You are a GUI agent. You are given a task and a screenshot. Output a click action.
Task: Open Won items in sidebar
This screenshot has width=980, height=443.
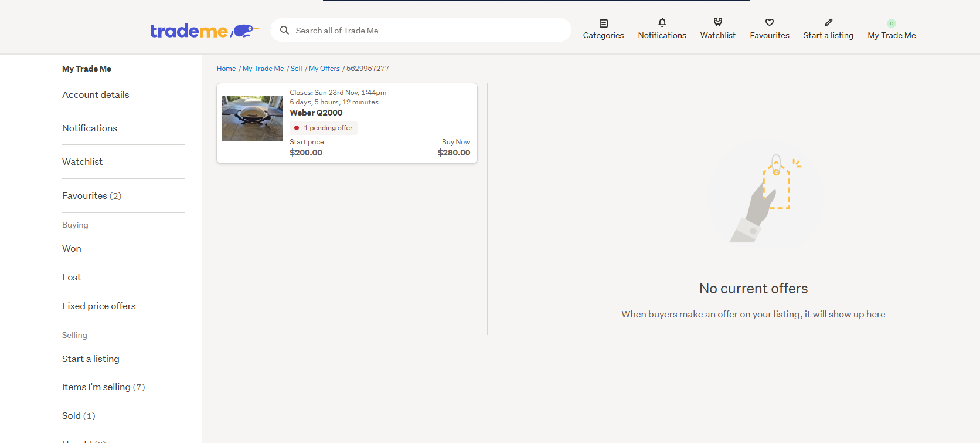pos(72,249)
